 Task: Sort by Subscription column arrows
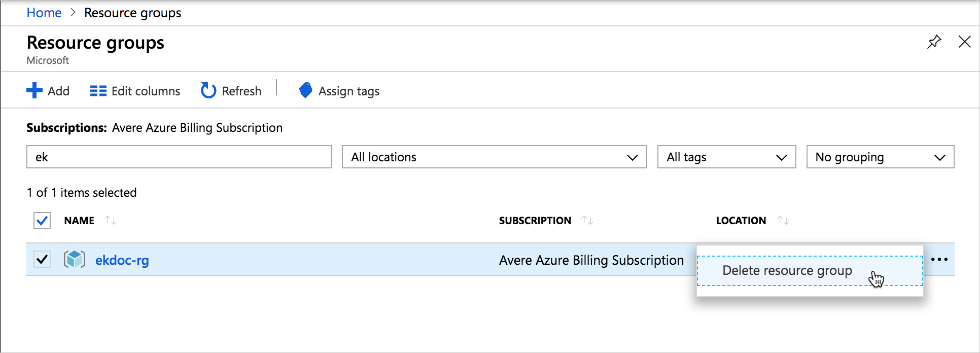point(587,221)
